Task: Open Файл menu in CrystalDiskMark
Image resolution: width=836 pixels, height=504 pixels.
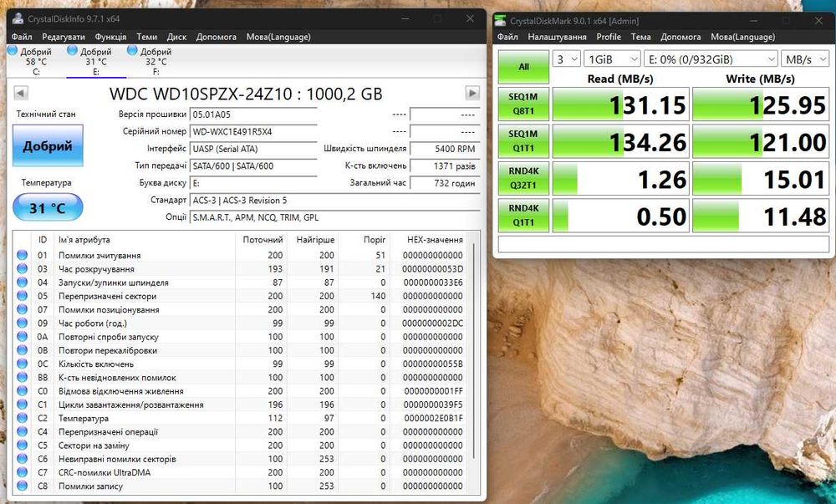Action: click(x=507, y=37)
